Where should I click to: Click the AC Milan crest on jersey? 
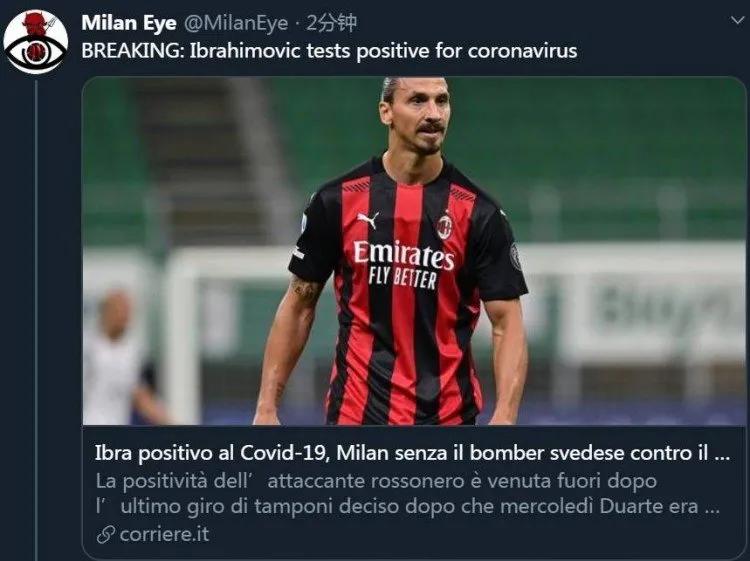[444, 227]
